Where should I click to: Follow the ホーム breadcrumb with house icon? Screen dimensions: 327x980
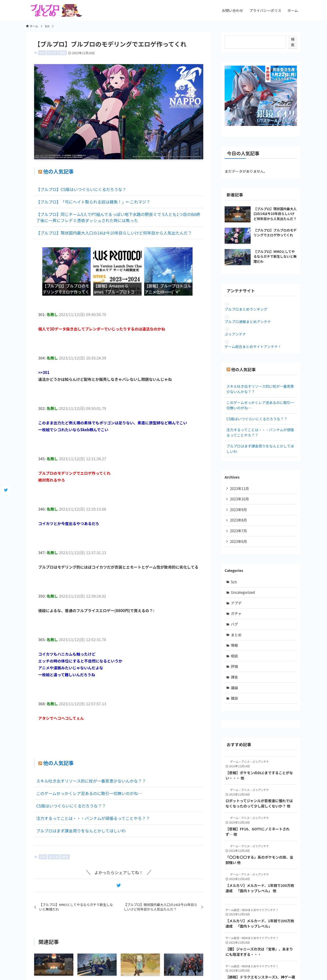coord(32,26)
